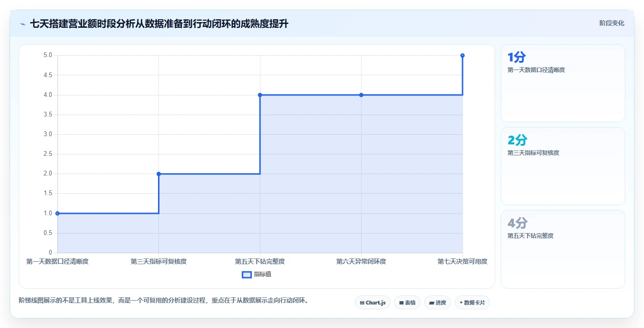This screenshot has width=644, height=328.
Task: Click y-axis value 0.5
Action: [x=47, y=233]
